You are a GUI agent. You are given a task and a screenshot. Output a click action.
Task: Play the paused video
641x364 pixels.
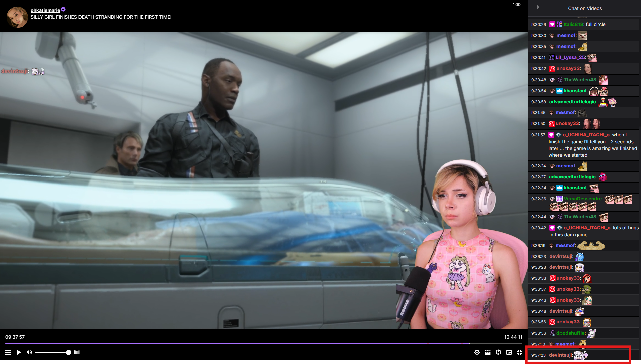(x=19, y=352)
